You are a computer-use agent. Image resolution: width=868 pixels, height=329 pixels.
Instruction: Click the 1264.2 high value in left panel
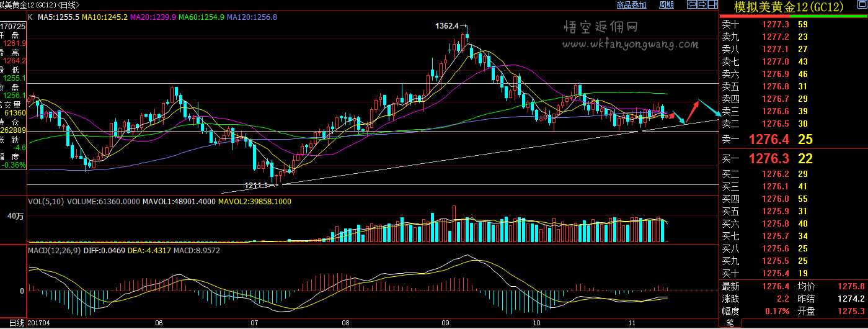point(15,61)
